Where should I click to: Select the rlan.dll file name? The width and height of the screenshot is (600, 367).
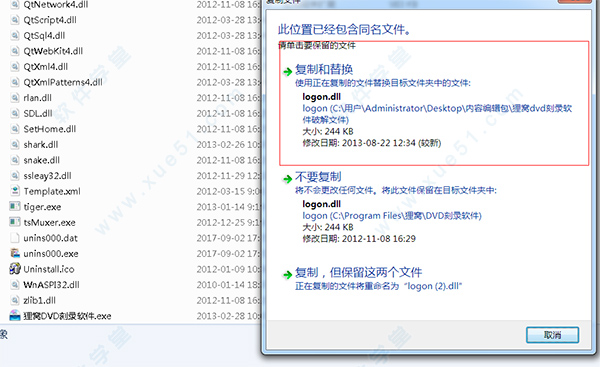click(x=38, y=98)
